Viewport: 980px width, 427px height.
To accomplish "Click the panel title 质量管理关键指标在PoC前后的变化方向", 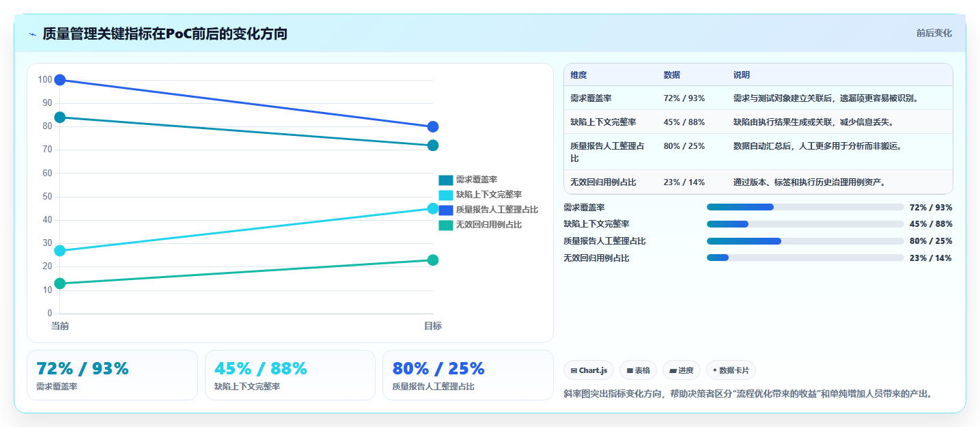I will (165, 34).
